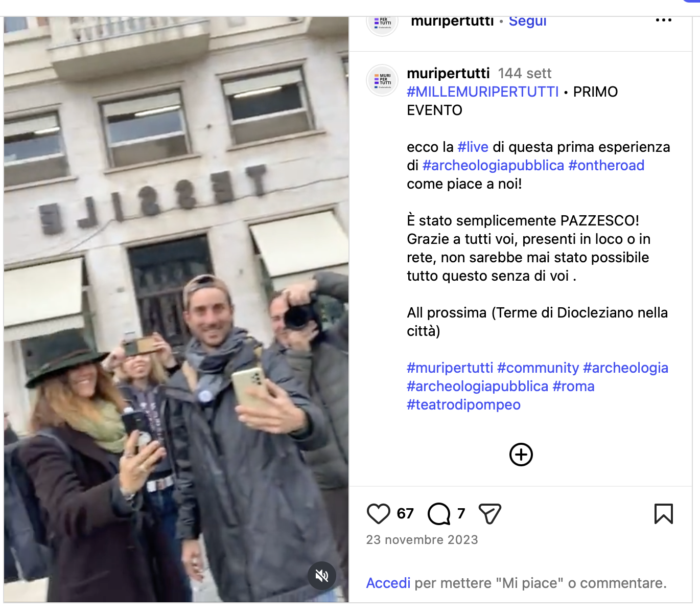Unmute the video with speaker icon
Screen dimensions: 700x612
(322, 576)
